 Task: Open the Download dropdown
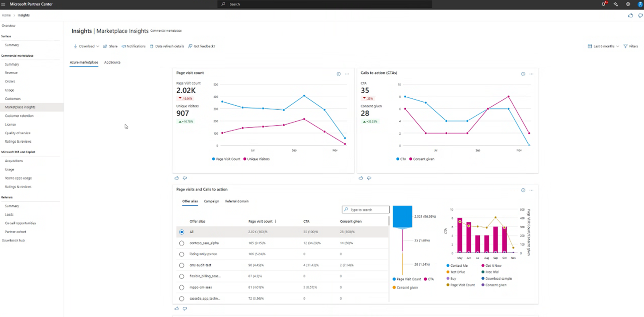point(85,46)
